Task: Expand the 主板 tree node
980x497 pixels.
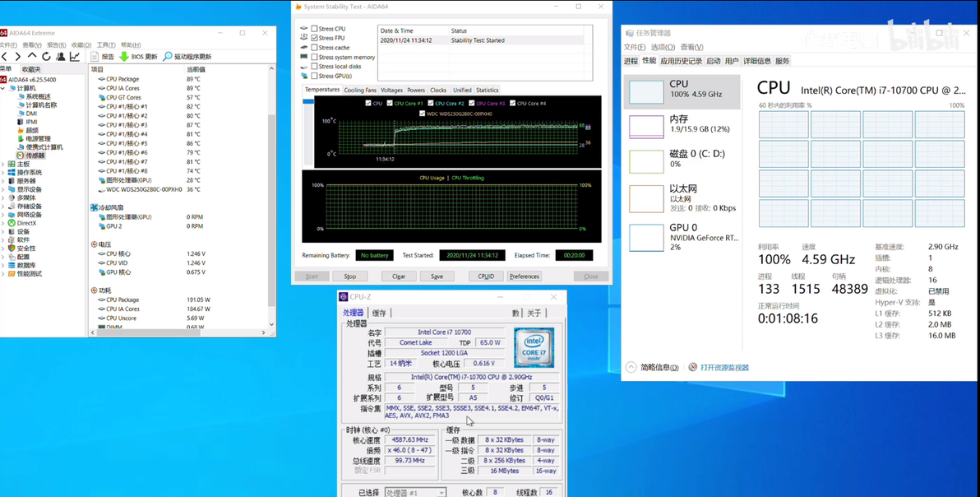Action: click(3, 165)
